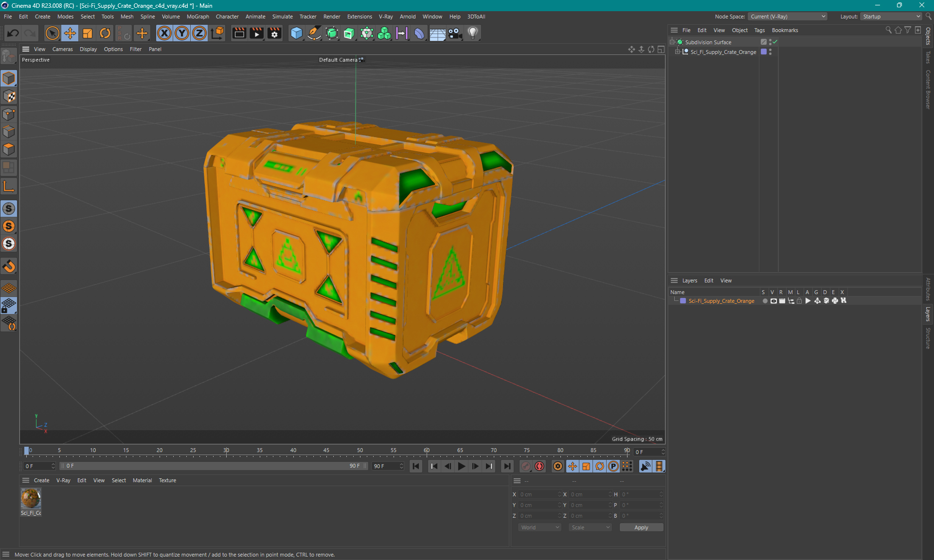
Task: Expand the Sci_Fi_Supply_Crate_Orange tree item
Action: (x=677, y=52)
